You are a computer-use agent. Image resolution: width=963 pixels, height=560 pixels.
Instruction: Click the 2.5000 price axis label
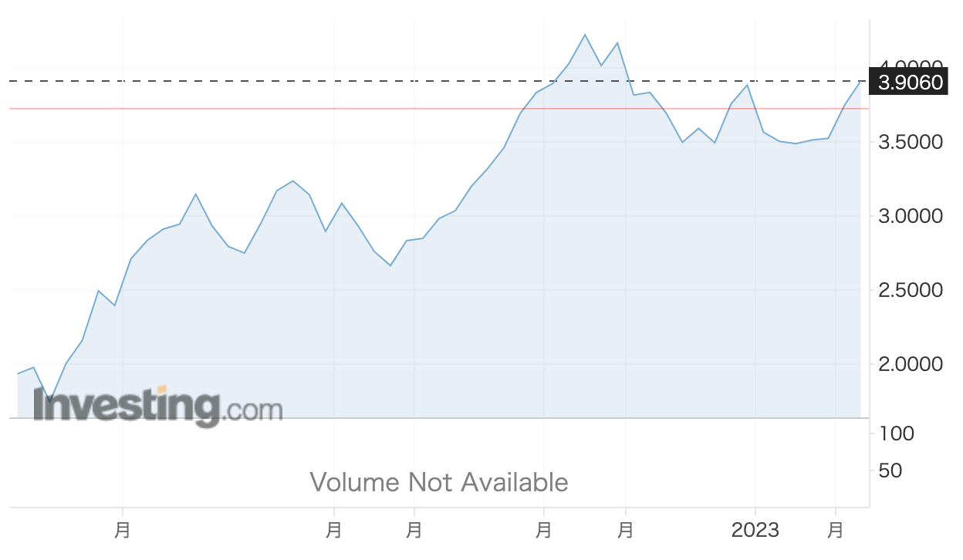pyautogui.click(x=911, y=291)
